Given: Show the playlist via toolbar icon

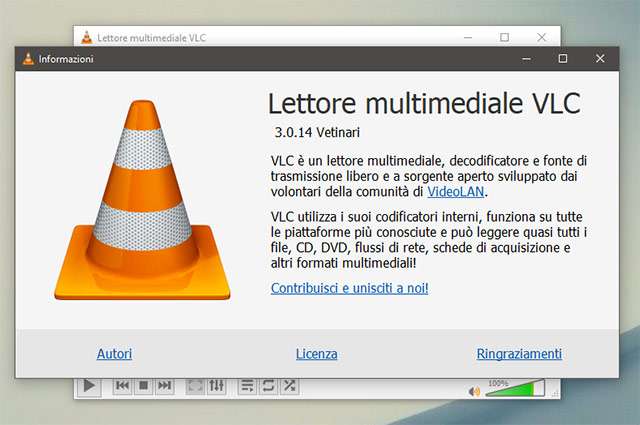Looking at the screenshot, I should coord(247,386).
